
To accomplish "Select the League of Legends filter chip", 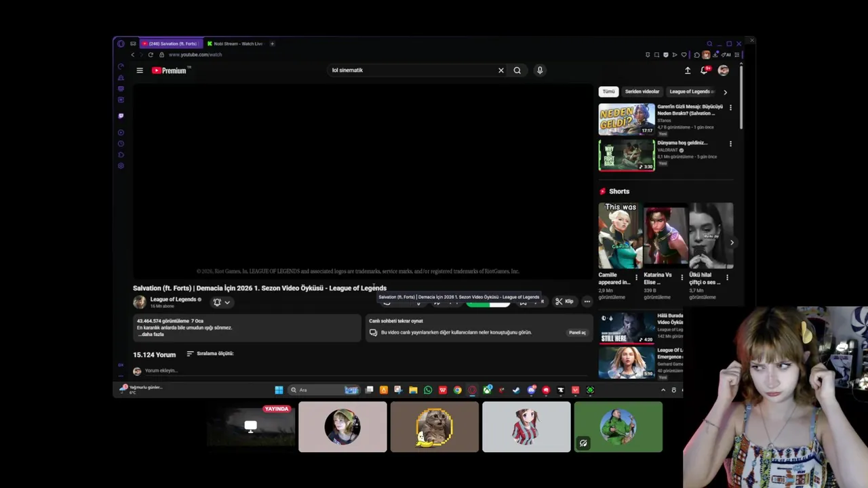I will pos(692,91).
